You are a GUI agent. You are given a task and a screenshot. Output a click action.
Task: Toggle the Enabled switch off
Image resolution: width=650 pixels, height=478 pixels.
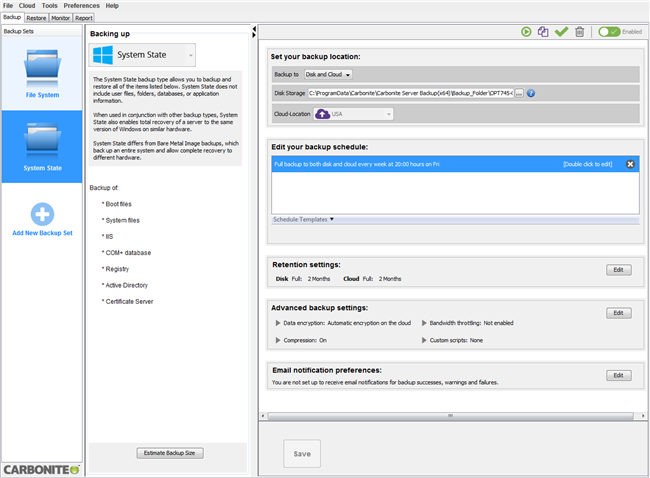[609, 32]
